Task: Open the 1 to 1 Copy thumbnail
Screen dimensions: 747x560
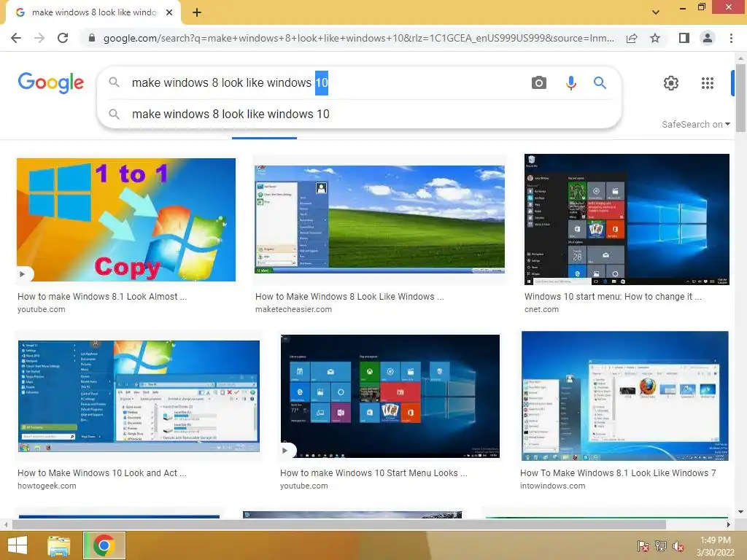Action: click(125, 219)
